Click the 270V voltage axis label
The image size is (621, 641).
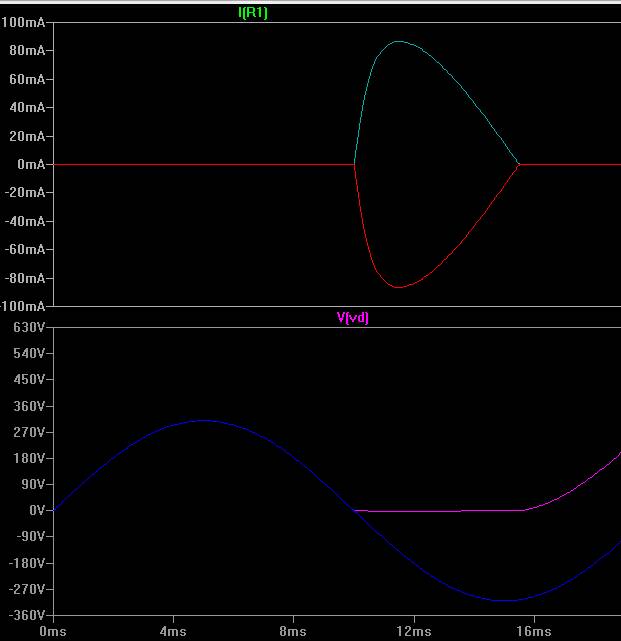tap(29, 432)
